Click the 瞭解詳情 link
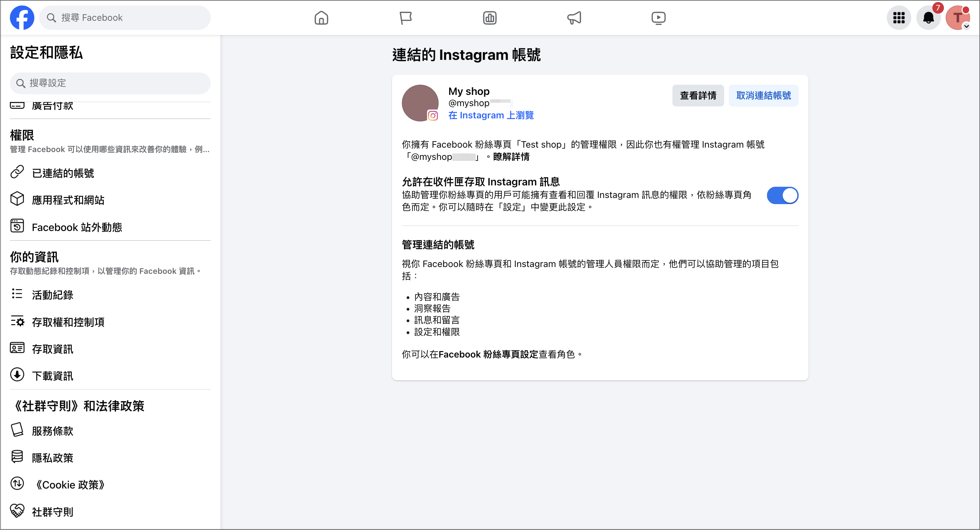 click(x=511, y=156)
